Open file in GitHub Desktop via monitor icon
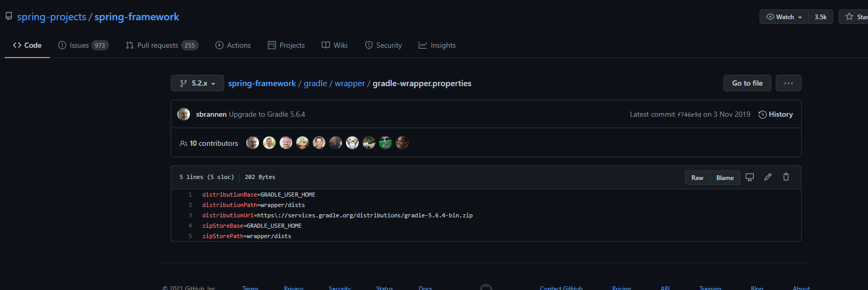 coord(750,177)
